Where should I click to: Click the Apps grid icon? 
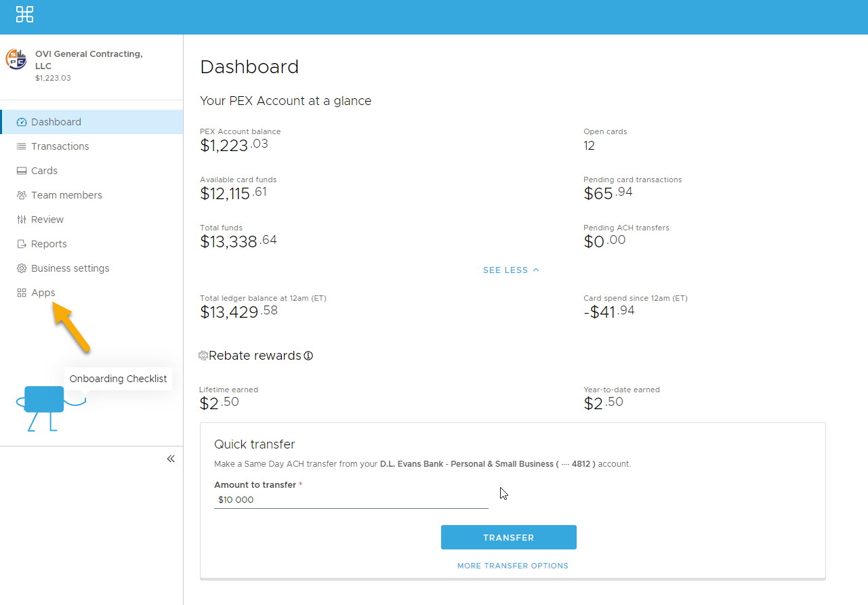click(x=22, y=293)
